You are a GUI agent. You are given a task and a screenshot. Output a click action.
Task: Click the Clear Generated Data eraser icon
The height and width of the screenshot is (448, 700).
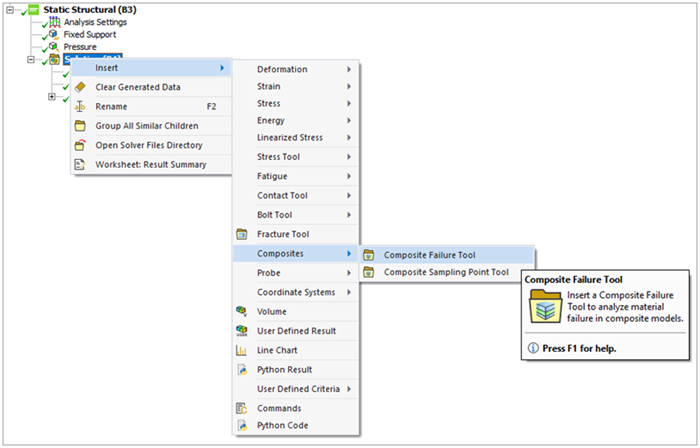[80, 87]
